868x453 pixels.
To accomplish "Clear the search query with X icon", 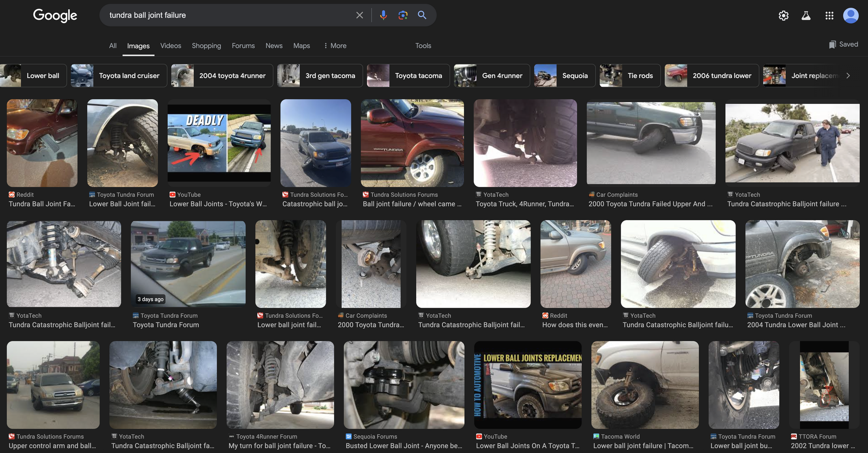I will coord(359,15).
